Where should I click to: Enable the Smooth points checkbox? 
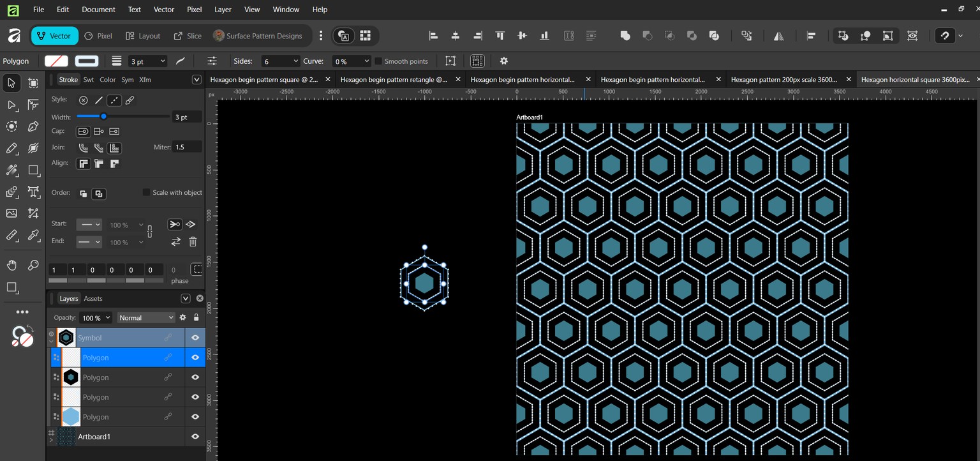click(x=378, y=61)
